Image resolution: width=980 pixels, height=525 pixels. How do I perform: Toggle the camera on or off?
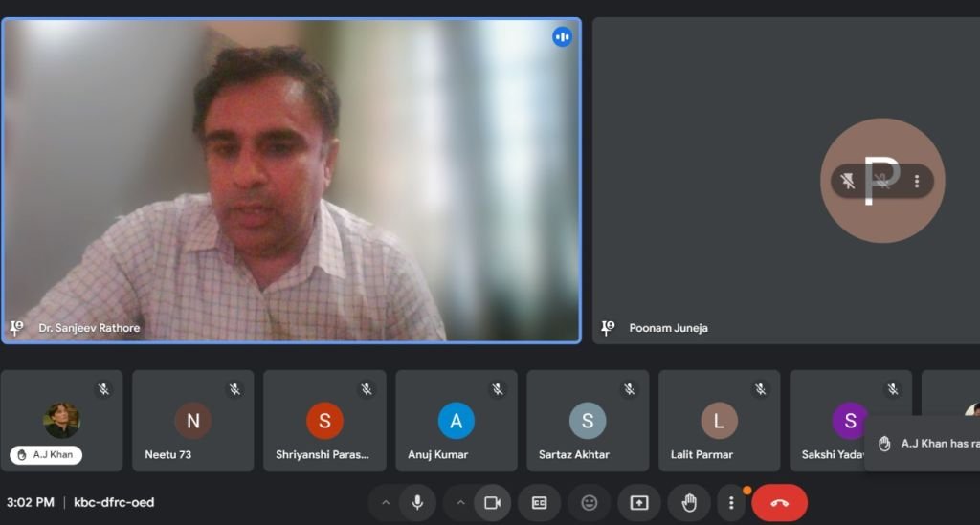(492, 503)
